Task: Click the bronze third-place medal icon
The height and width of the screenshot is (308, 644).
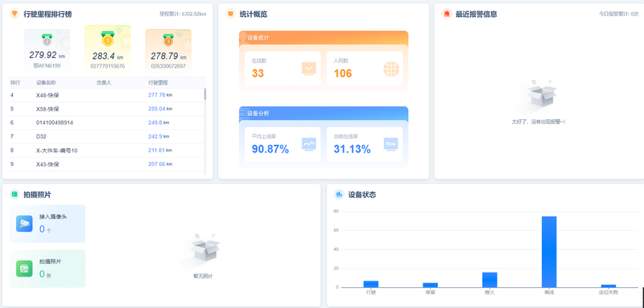Action: 168,40
